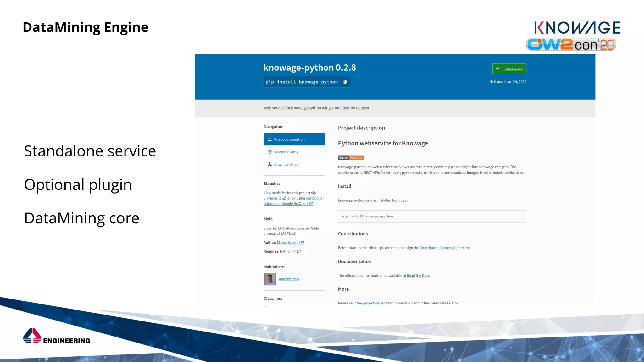644x362 pixels.
Task: Open the public dataset on Google BigQuery link
Action: coord(293,201)
